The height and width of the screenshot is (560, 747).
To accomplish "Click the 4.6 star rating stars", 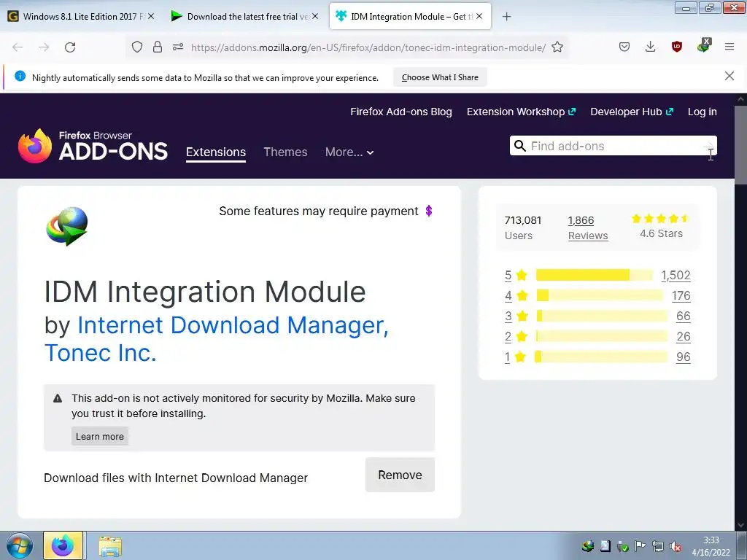I will coord(660,219).
